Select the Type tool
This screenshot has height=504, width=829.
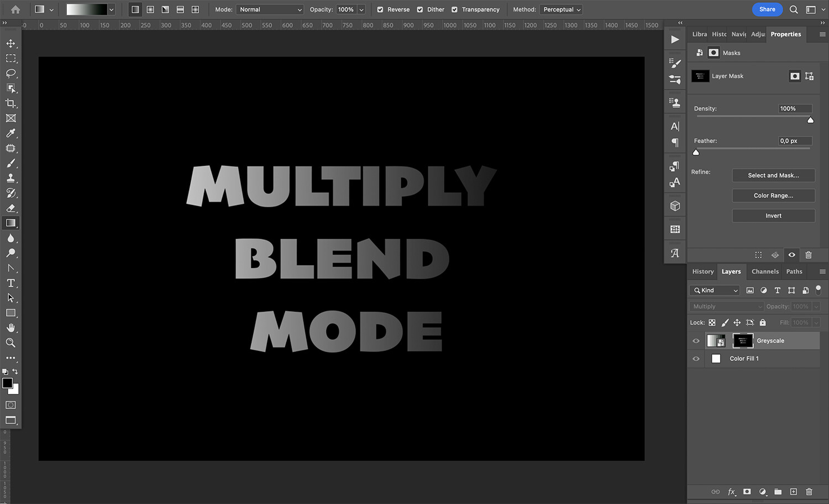tap(11, 283)
